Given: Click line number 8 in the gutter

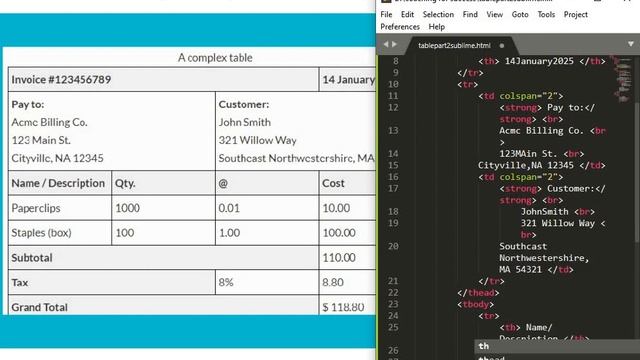Looking at the screenshot, I should pos(396,61).
